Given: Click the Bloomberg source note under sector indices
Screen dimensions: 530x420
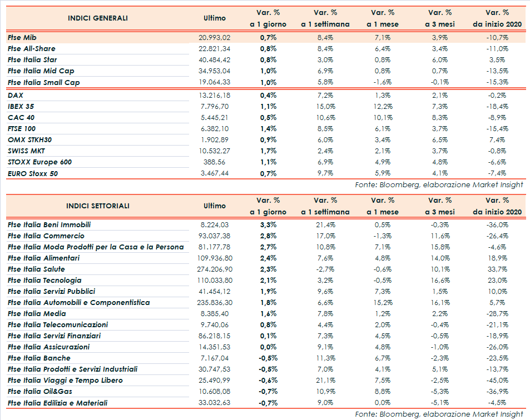Looking at the screenshot, I should click(x=439, y=414).
